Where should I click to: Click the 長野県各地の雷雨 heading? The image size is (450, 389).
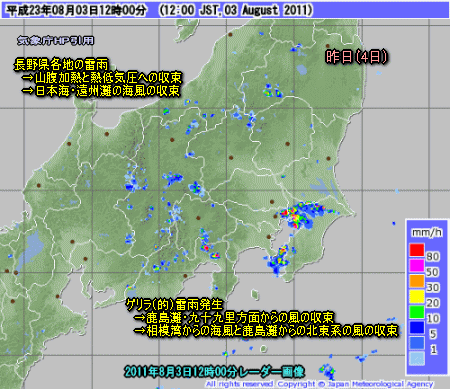coord(61,65)
